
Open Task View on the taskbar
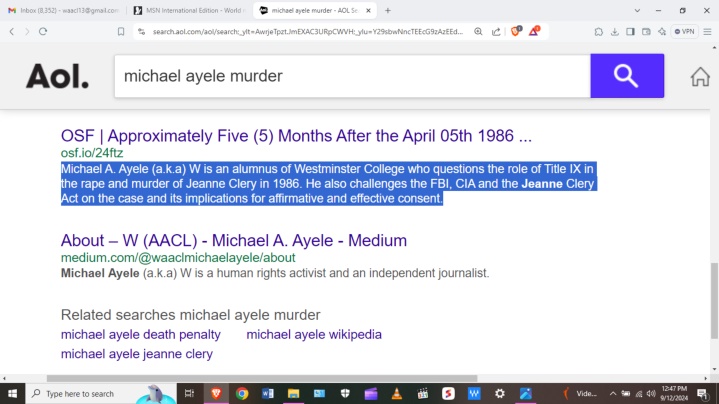point(189,393)
